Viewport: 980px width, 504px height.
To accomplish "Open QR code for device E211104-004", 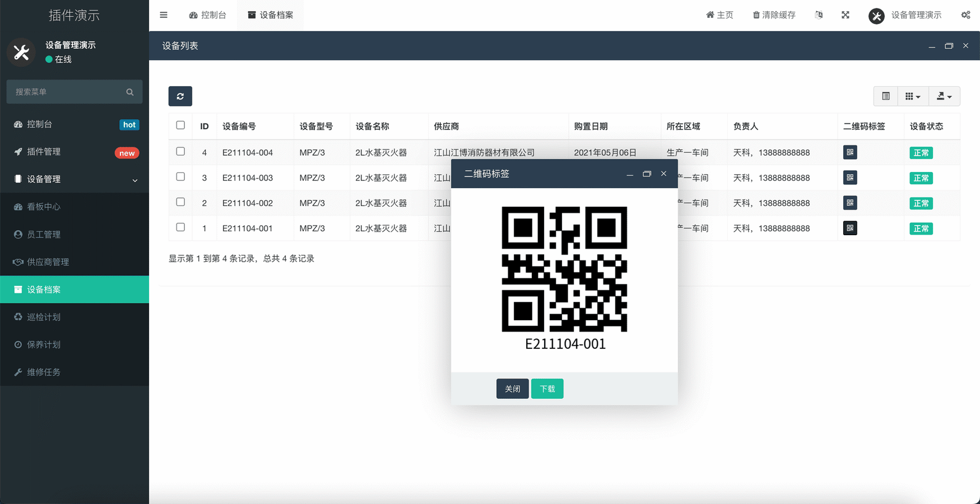I will tap(849, 152).
